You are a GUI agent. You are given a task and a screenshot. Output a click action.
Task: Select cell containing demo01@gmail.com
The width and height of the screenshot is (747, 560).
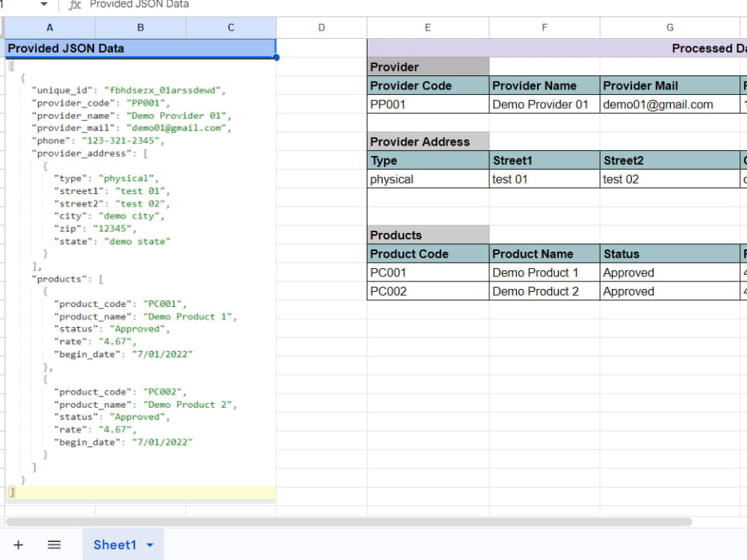click(670, 105)
